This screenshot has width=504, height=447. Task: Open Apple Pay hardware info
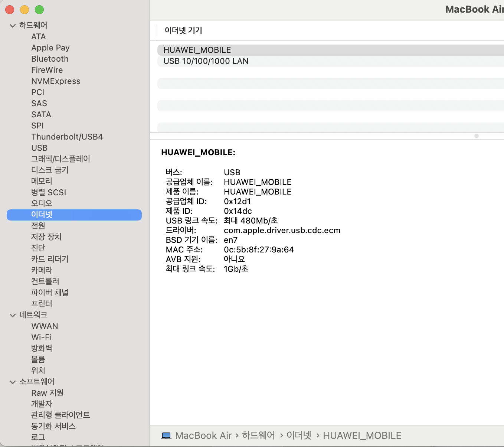pos(50,48)
